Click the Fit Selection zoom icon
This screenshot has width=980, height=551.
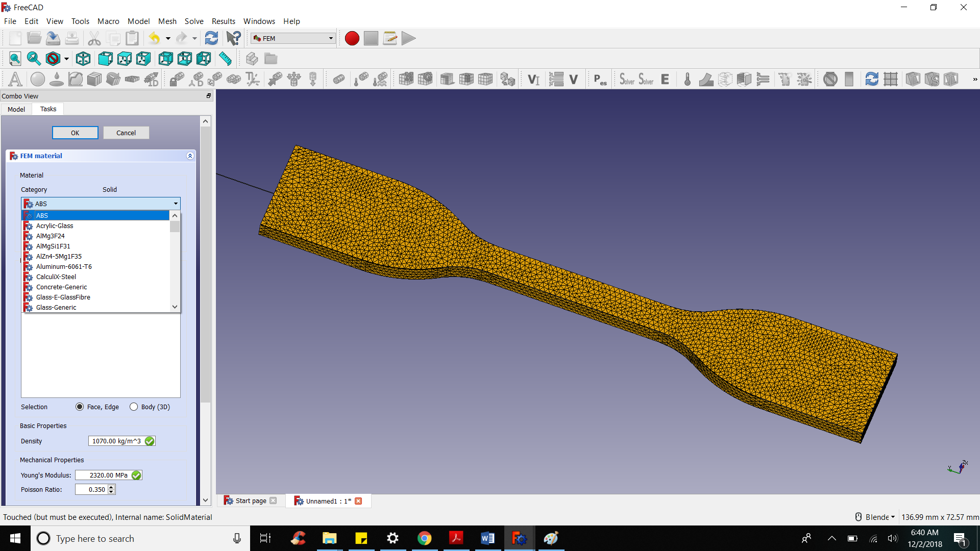point(34,59)
